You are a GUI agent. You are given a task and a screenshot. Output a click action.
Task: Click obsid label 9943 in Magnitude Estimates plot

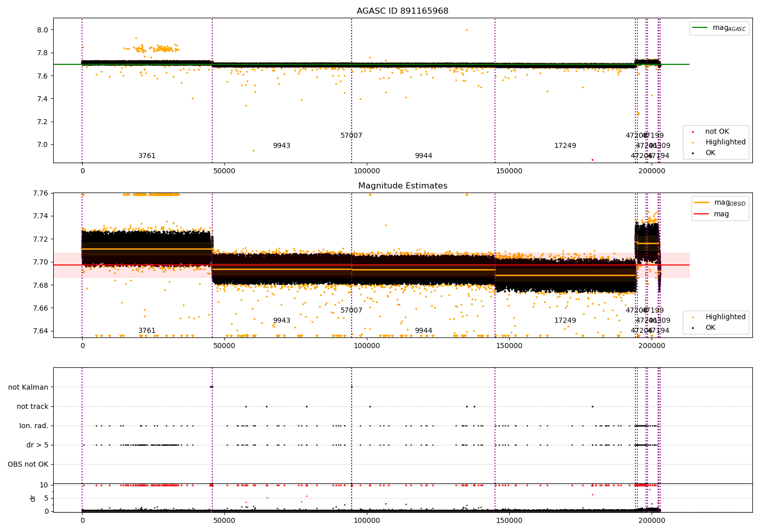pos(282,321)
